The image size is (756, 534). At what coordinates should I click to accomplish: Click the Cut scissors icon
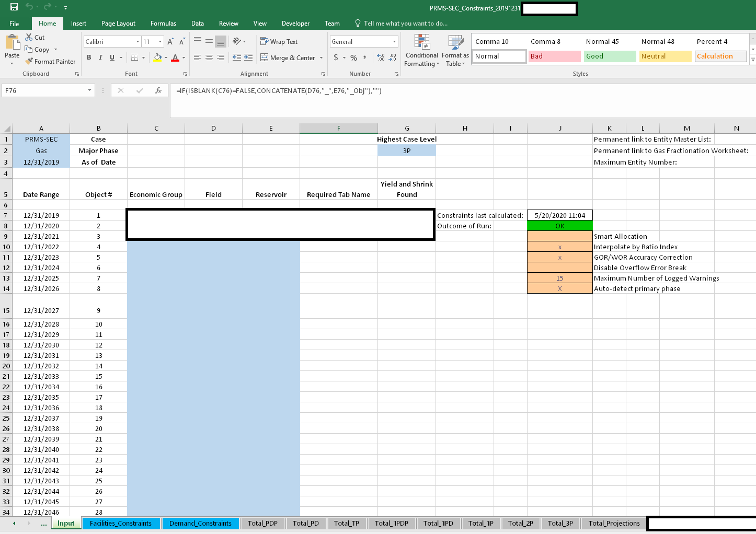tap(29, 37)
